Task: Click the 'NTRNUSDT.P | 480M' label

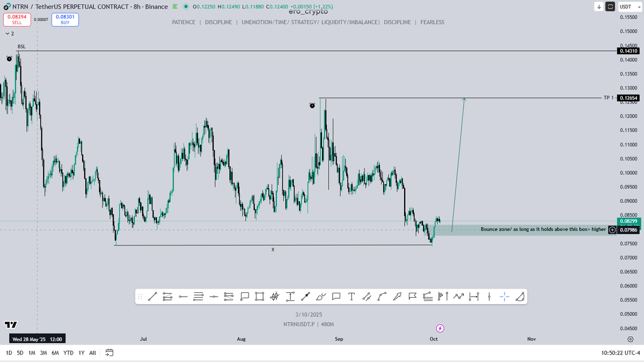Action: [x=309, y=324]
